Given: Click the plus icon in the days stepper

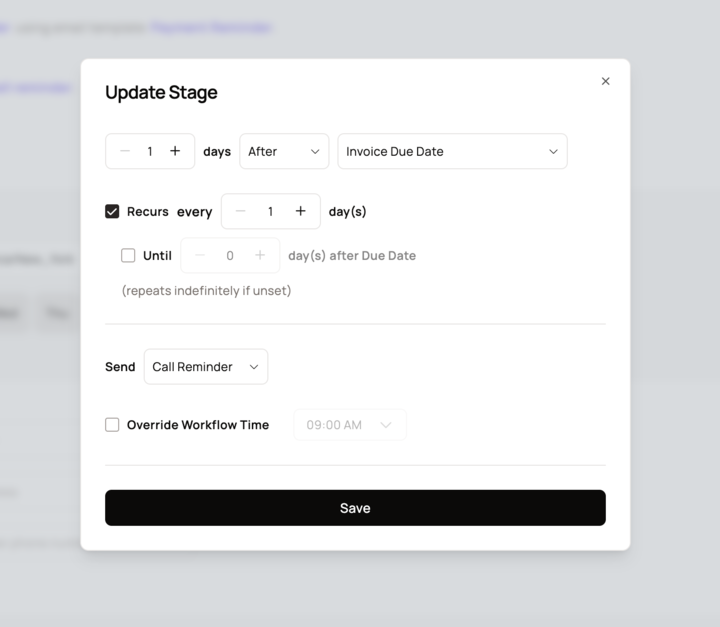Looking at the screenshot, I should click(x=175, y=151).
